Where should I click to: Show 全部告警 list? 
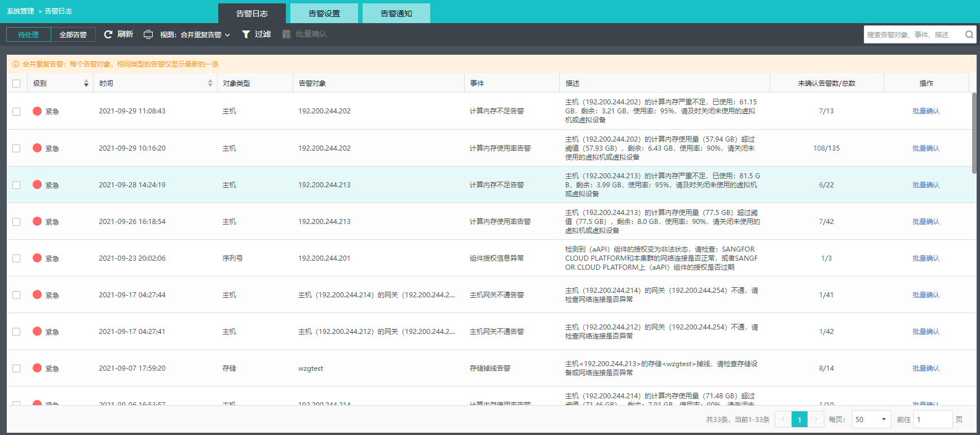tap(73, 34)
